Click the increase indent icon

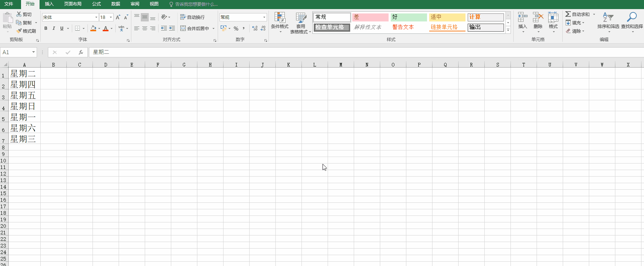pyautogui.click(x=172, y=28)
